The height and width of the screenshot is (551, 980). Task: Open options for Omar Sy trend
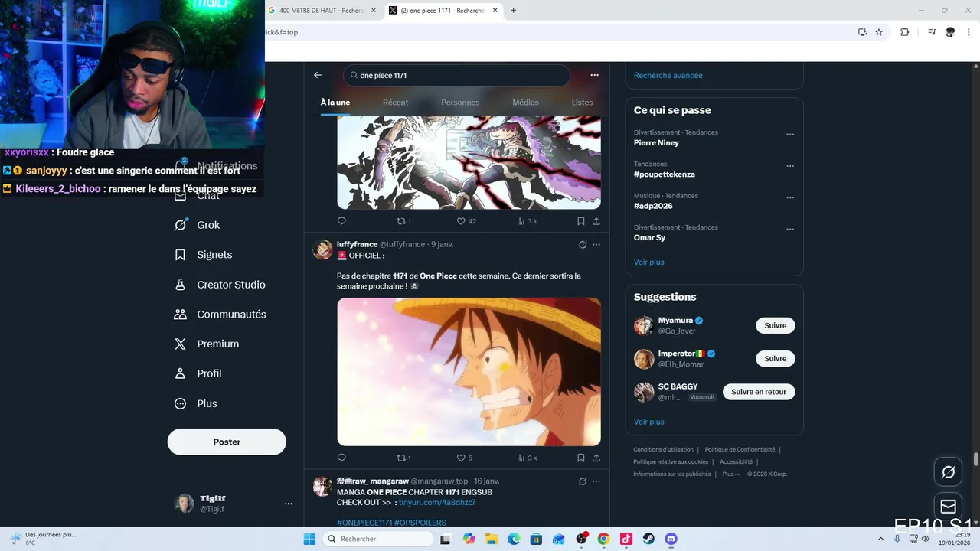click(790, 230)
